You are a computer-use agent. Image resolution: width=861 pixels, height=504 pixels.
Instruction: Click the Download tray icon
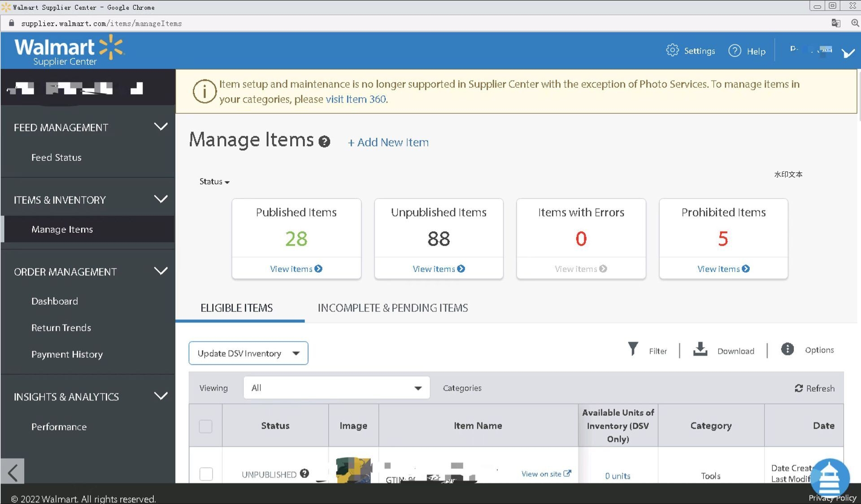700,349
